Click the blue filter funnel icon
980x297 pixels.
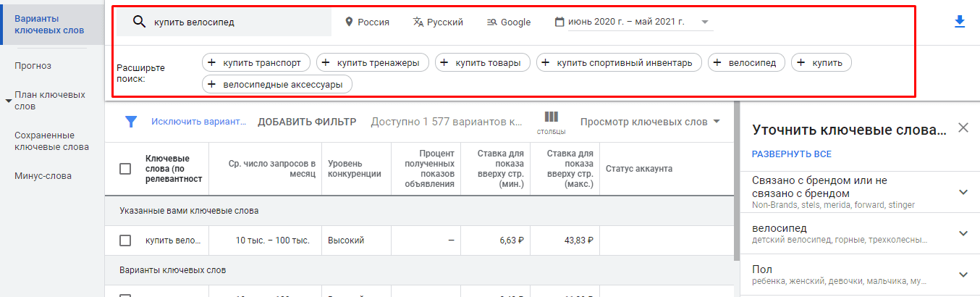coord(131,122)
